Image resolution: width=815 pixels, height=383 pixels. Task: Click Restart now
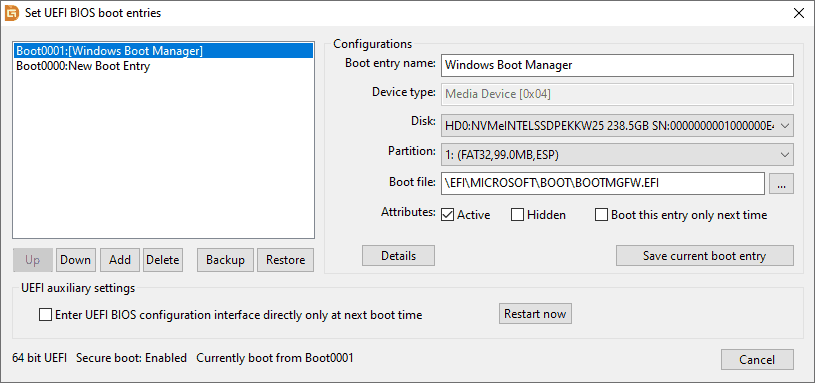click(x=535, y=314)
